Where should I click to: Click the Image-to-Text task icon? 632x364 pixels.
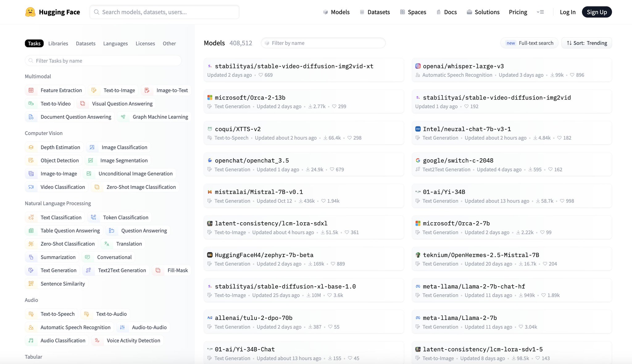147,90
